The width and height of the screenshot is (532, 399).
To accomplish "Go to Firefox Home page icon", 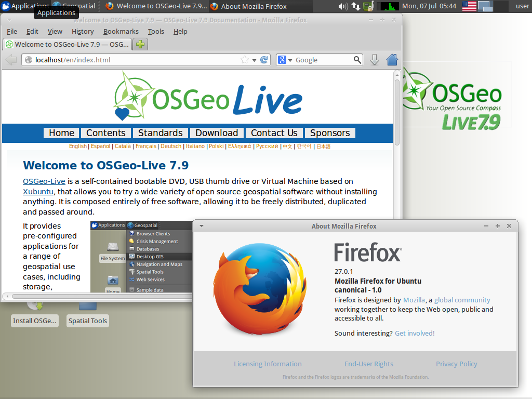I will 392,60.
